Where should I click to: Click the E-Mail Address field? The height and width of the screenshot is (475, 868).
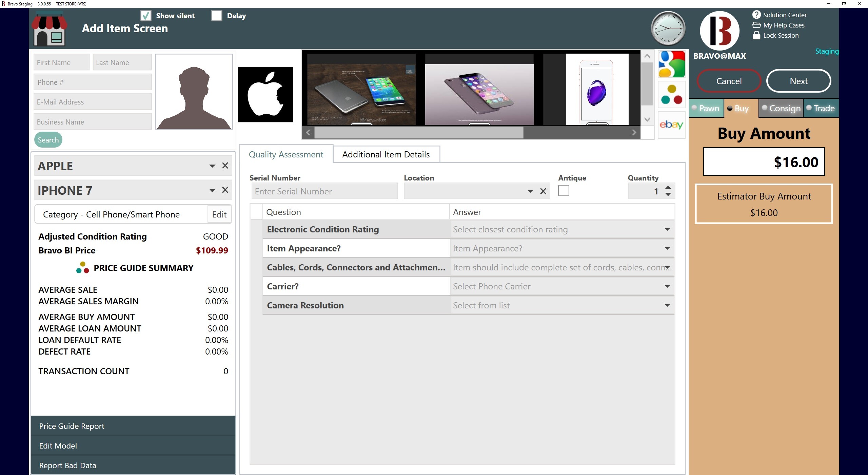(93, 102)
